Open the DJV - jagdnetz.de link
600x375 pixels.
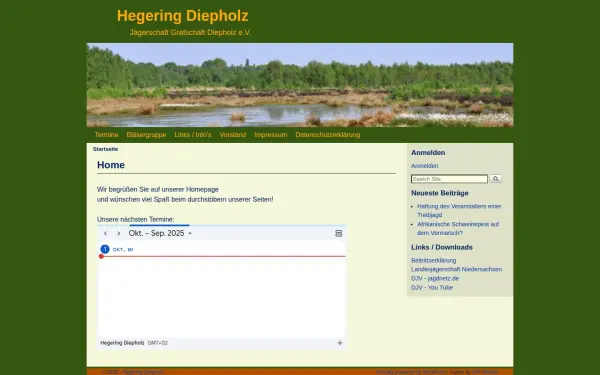435,279
